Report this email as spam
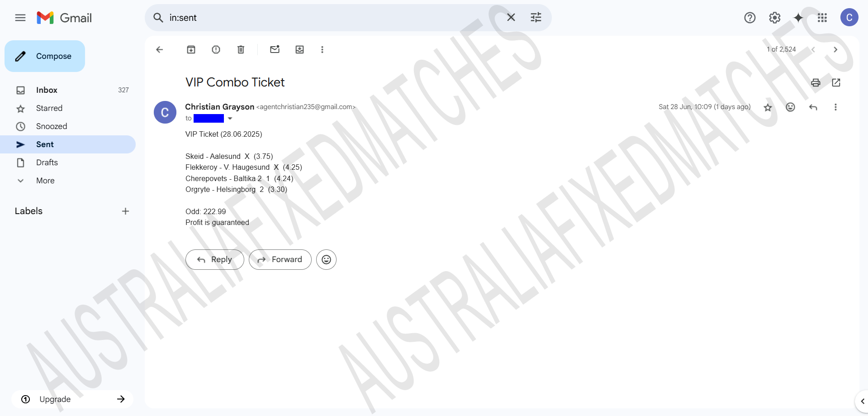The width and height of the screenshot is (868, 416). [216, 49]
